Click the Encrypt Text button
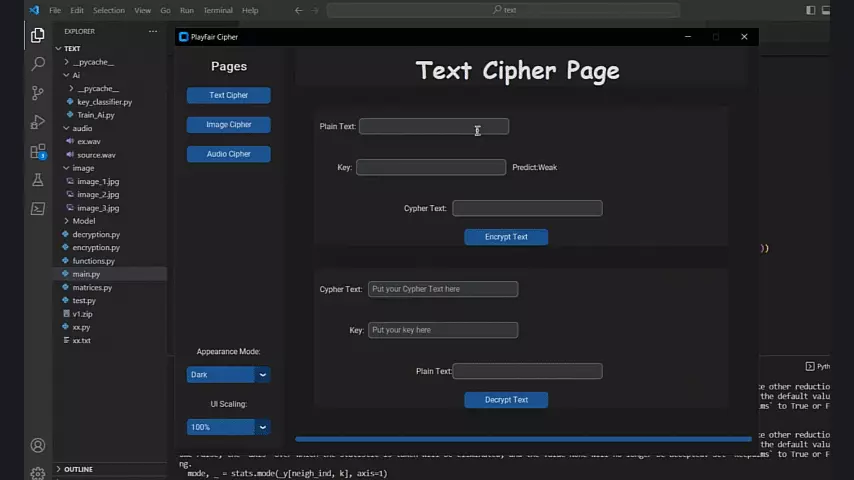Viewport: 854px width, 480px height. tap(506, 237)
